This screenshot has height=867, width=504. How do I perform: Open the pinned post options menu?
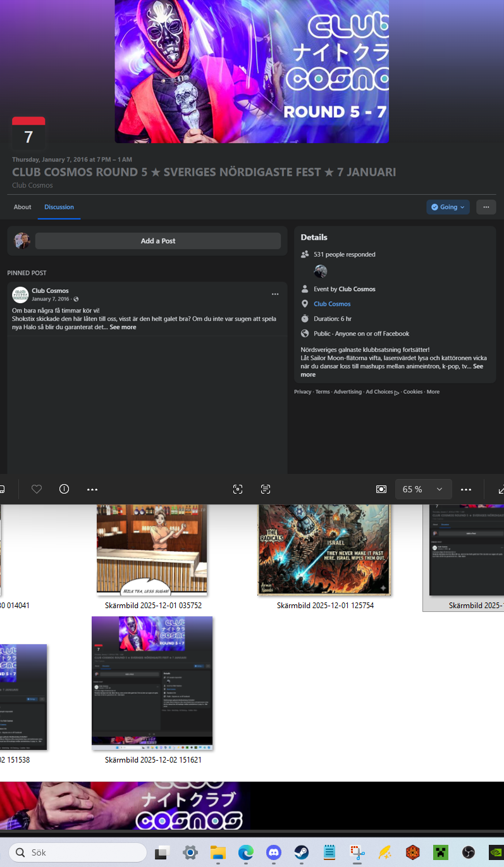coord(275,294)
